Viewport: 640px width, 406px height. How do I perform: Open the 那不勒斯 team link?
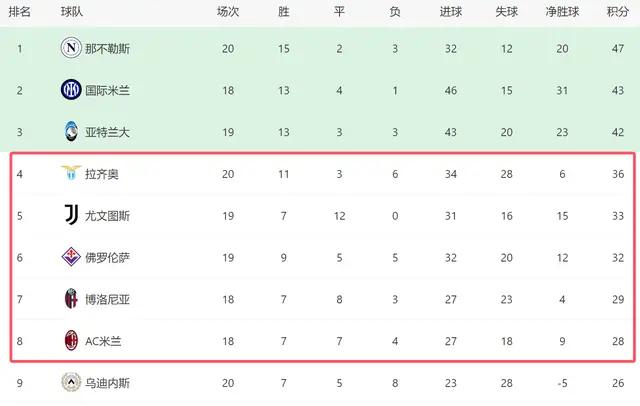pos(108,47)
